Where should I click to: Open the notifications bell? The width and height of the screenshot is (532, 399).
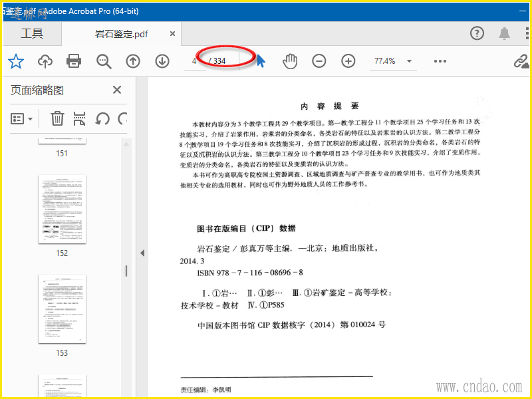(x=504, y=33)
